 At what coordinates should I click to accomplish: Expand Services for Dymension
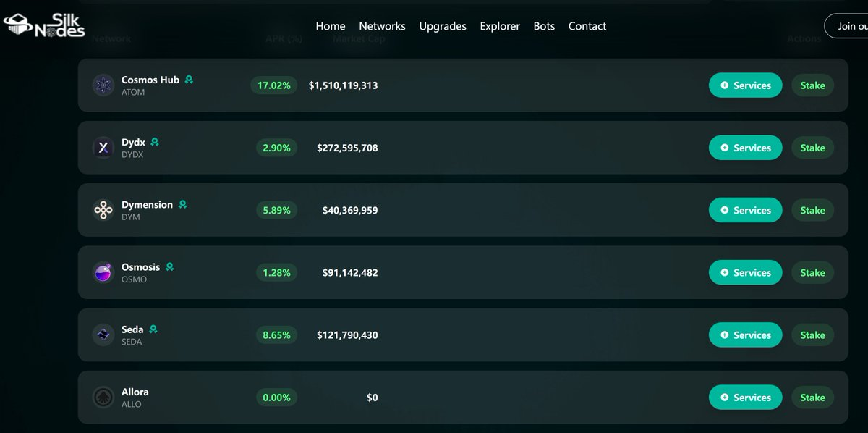(x=745, y=210)
